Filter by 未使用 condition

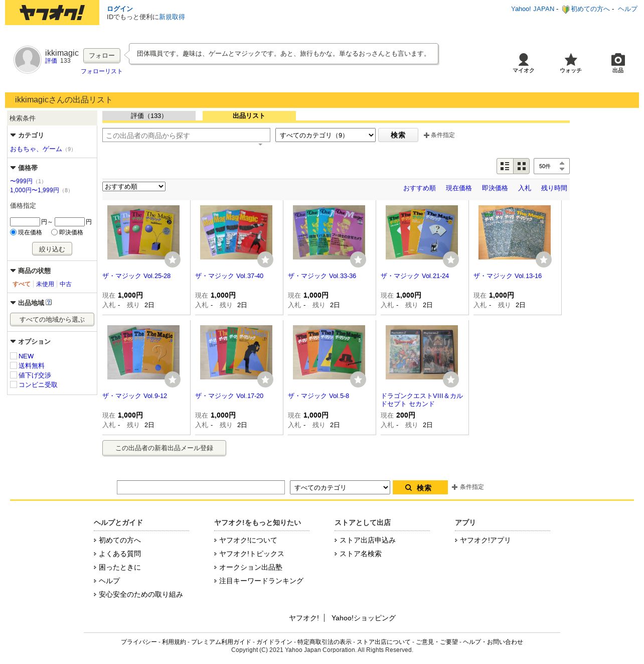pos(45,284)
